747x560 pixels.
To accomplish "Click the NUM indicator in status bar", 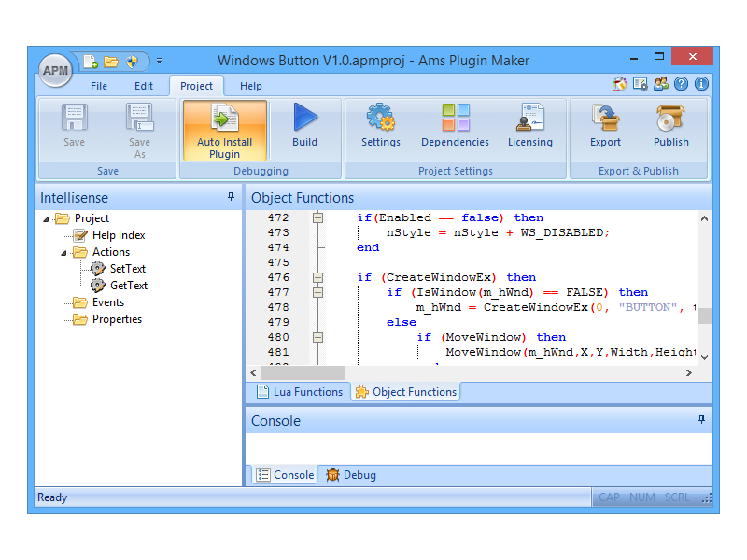I will [x=641, y=497].
